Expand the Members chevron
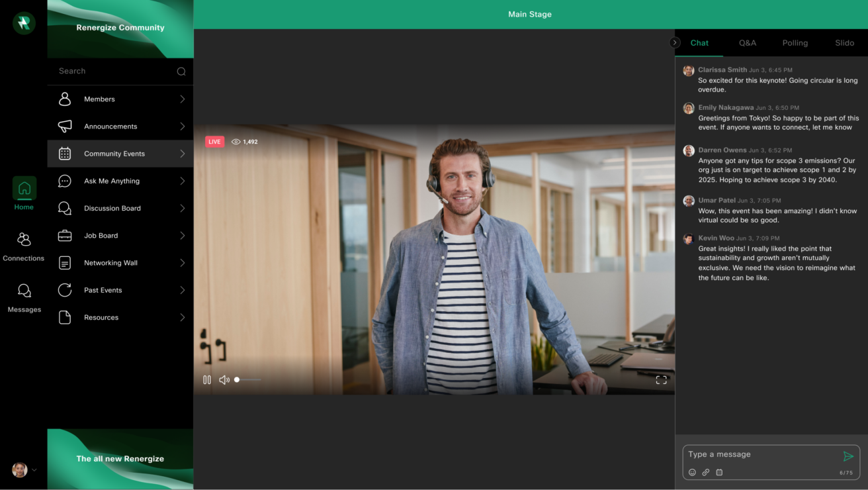Screen dimensions: 868x490 pyautogui.click(x=182, y=99)
